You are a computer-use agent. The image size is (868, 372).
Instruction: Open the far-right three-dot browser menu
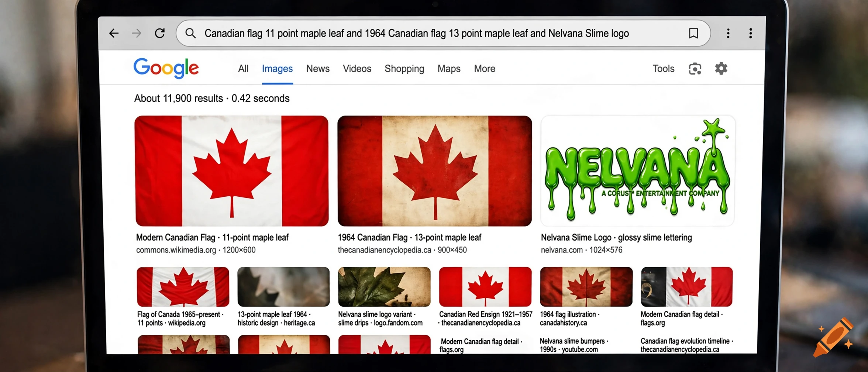[x=751, y=33]
